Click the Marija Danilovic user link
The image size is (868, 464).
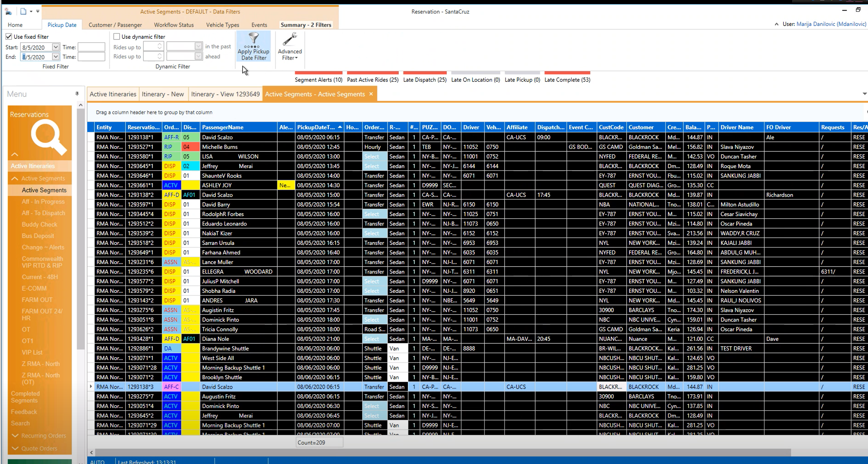[831, 24]
